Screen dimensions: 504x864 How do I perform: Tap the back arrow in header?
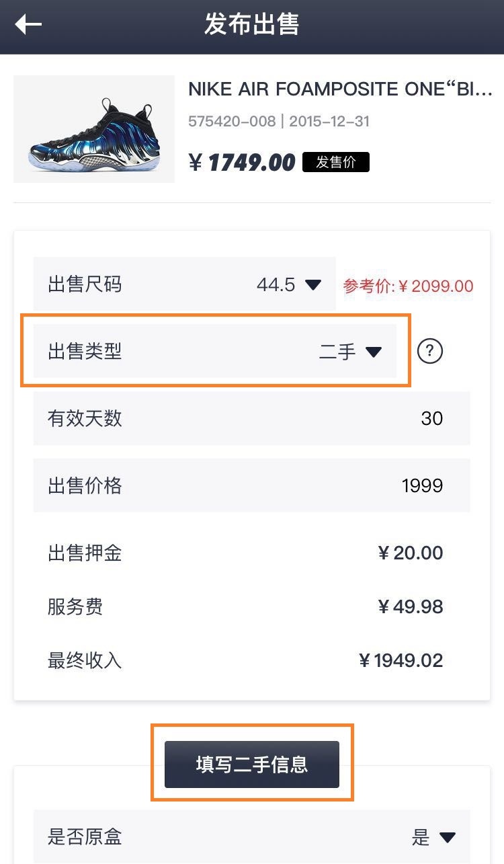pos(28,25)
